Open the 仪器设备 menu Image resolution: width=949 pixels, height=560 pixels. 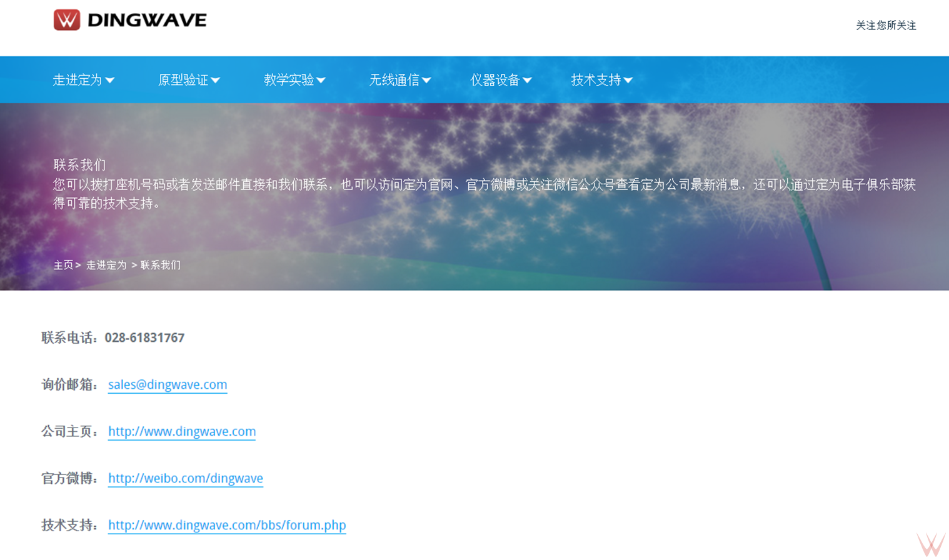click(501, 80)
